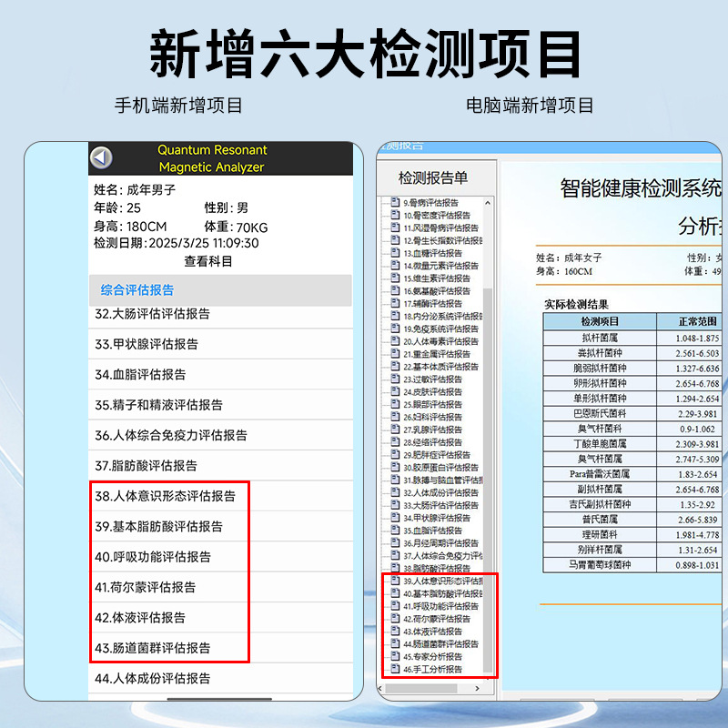This screenshot has height=728, width=728.
Task: Click the horizontal scrollbar left arrow
Action: [380, 689]
